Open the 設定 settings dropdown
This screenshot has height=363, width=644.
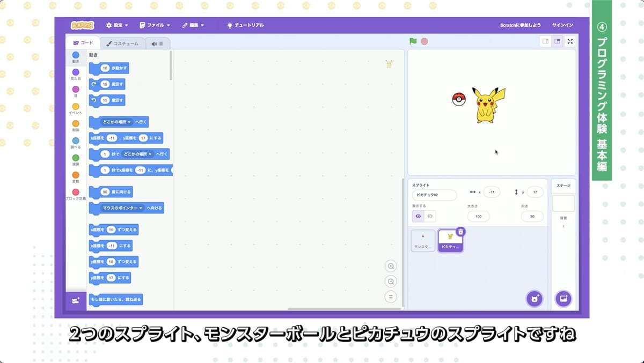click(x=118, y=25)
